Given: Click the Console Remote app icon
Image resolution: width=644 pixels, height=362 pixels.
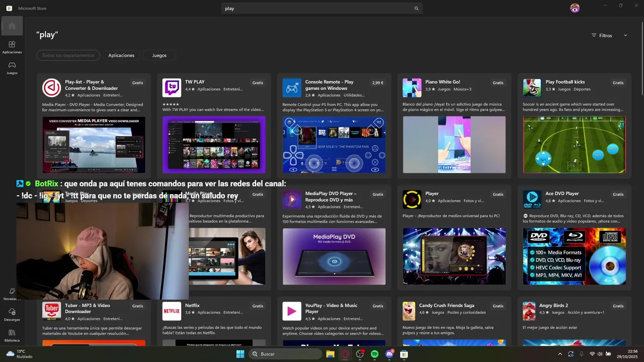Looking at the screenshot, I should pyautogui.click(x=292, y=87).
